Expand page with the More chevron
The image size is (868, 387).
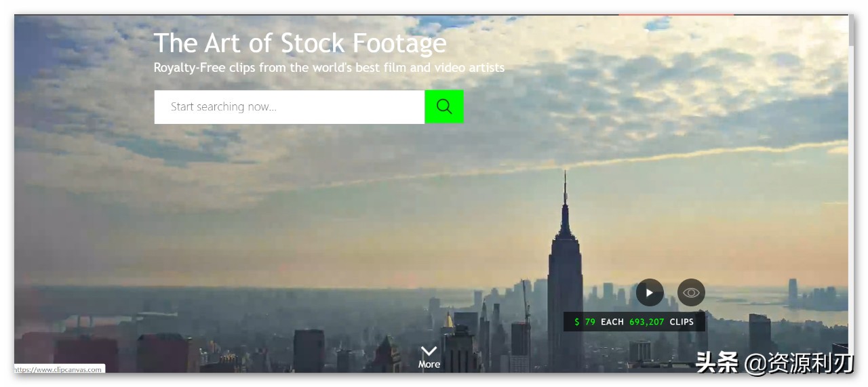(429, 350)
